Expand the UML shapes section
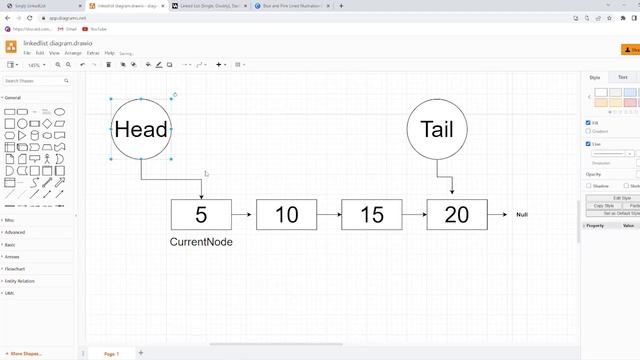Screen dimensions: 640x360 click(x=8, y=293)
